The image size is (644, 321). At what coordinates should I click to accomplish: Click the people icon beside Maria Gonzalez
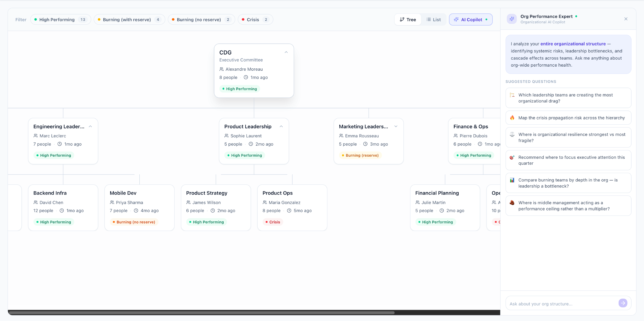pyautogui.click(x=265, y=202)
